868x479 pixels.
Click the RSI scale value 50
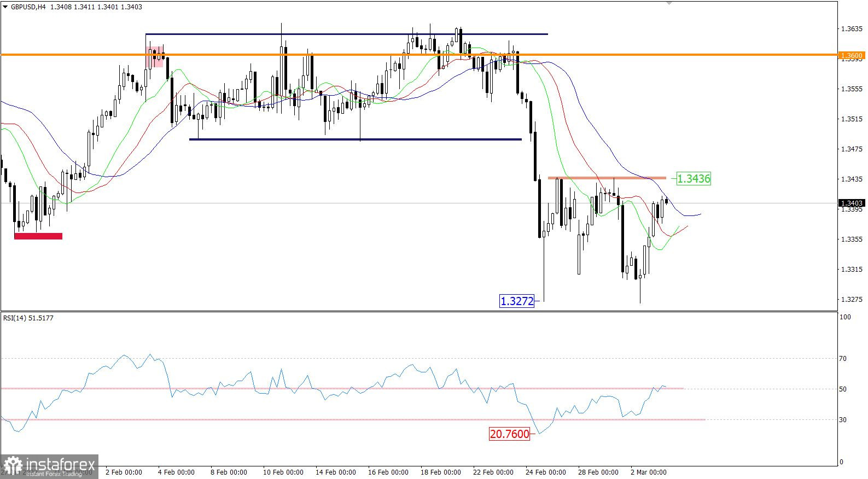coord(843,389)
